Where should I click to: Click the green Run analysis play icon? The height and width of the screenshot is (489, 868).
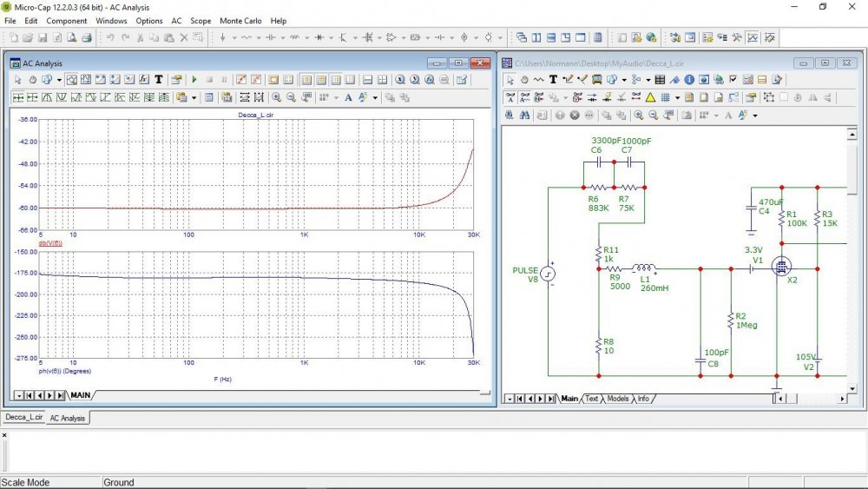tap(195, 79)
